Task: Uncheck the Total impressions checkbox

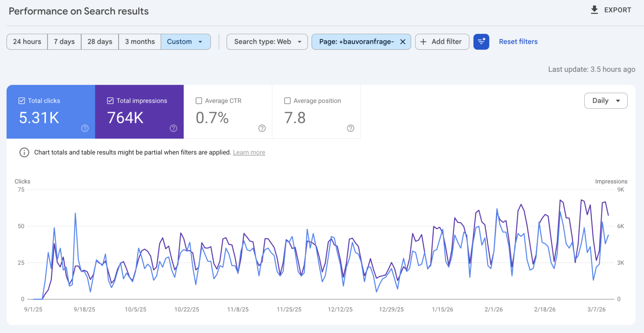Action: tap(110, 100)
